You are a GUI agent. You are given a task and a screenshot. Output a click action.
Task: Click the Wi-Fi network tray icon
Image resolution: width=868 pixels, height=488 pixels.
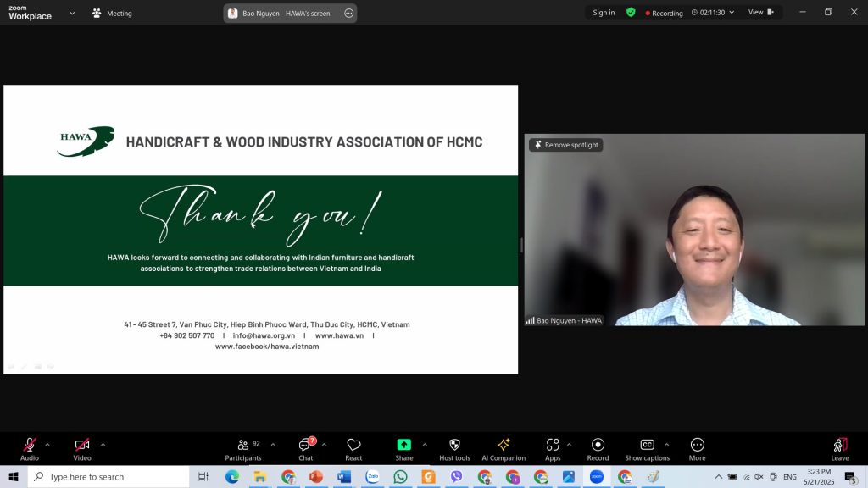point(746,477)
